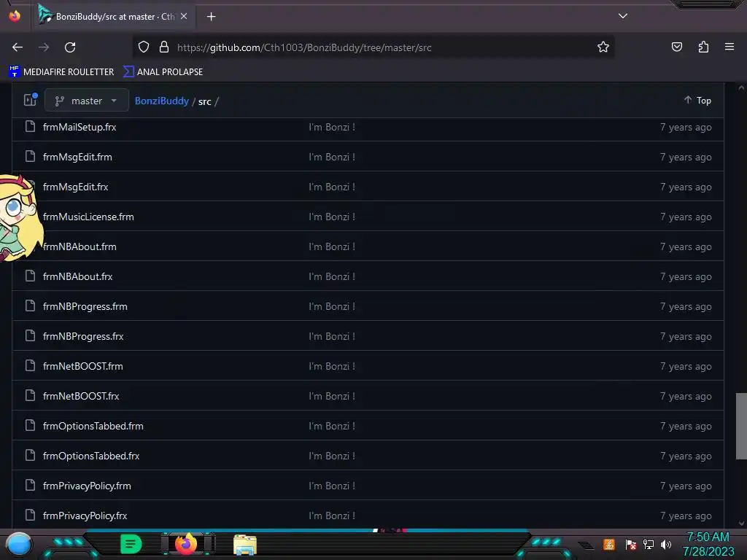Open frmPrivacyPolicy.frx file
This screenshot has width=747, height=560.
point(85,516)
